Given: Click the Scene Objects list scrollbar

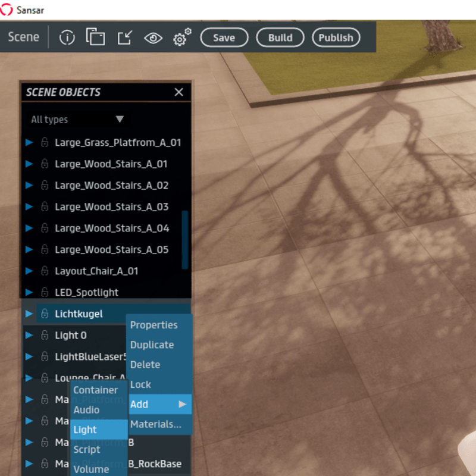Looking at the screenshot, I should point(184,238).
